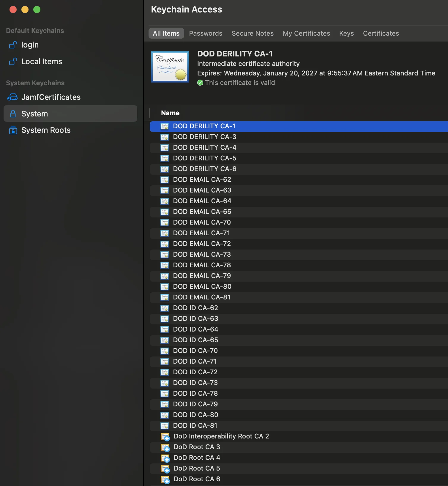Select the DOD EMAIL CA-63 row
The width and height of the screenshot is (448, 486).
(299, 190)
